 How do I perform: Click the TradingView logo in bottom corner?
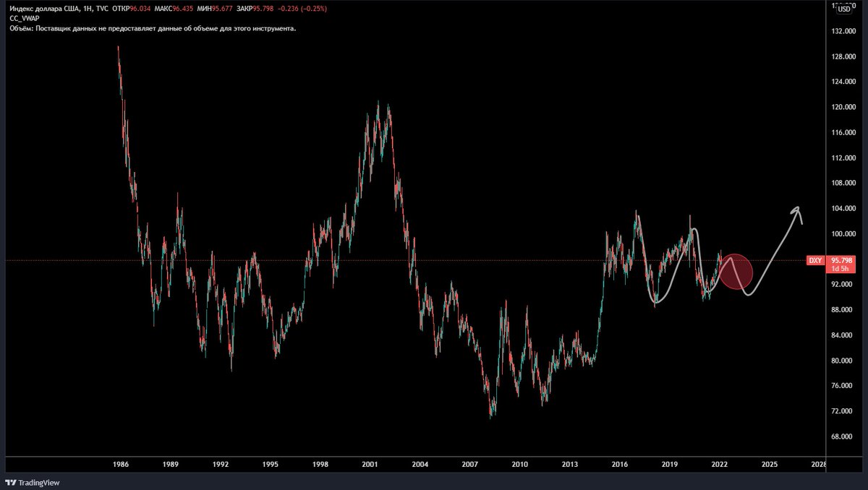click(32, 482)
